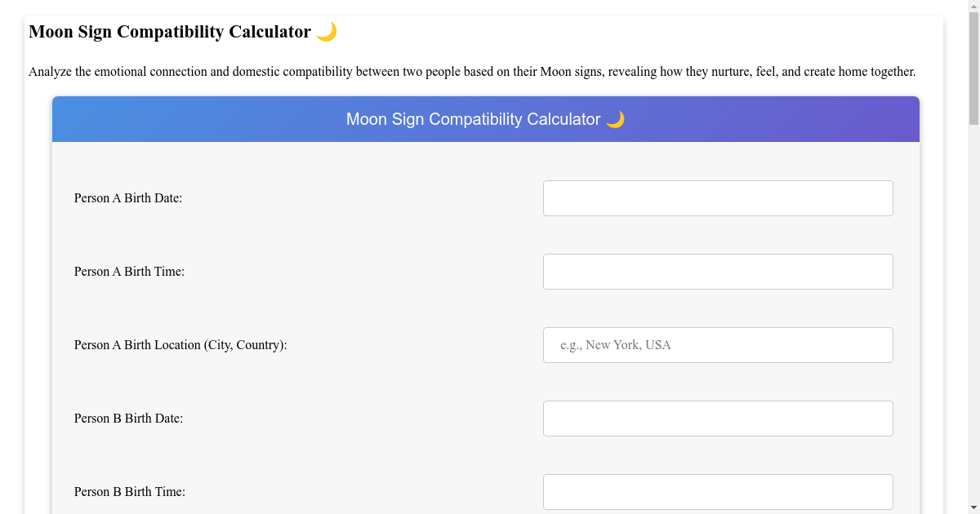Click the 'Person A Birth Location (City, Country):' label
The image size is (980, 514).
180,344
